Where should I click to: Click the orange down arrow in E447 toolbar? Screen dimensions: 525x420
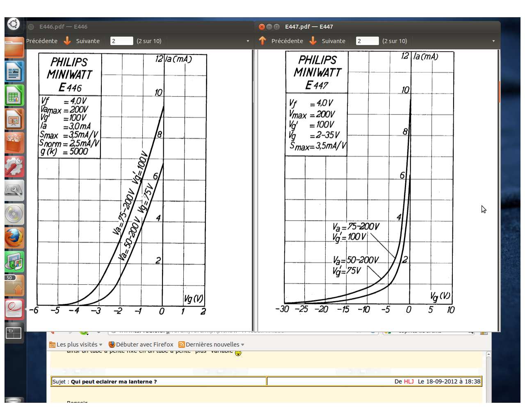(x=313, y=41)
